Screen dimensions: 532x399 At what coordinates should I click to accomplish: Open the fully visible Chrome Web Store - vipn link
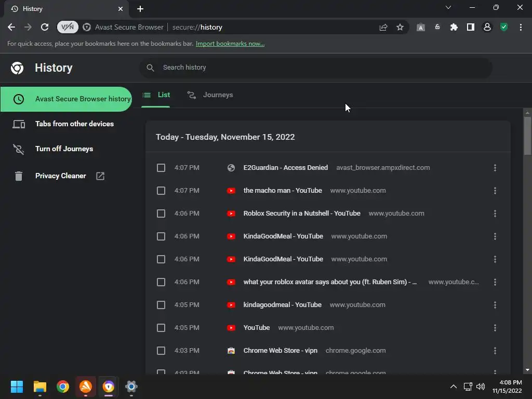click(x=280, y=351)
